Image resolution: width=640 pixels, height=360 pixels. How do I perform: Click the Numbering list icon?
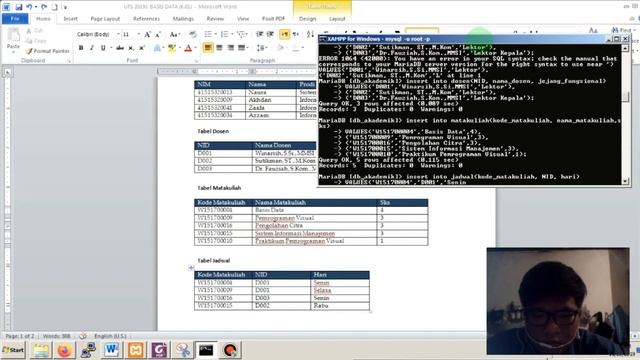point(224,34)
